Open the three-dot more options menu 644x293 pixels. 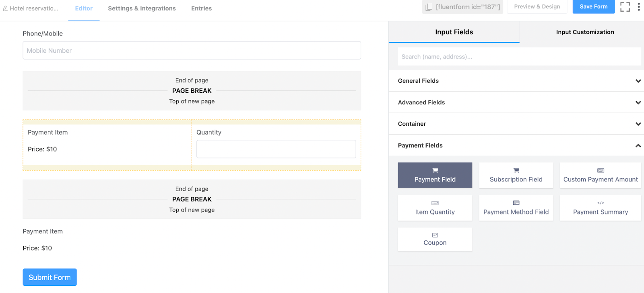[x=639, y=7]
